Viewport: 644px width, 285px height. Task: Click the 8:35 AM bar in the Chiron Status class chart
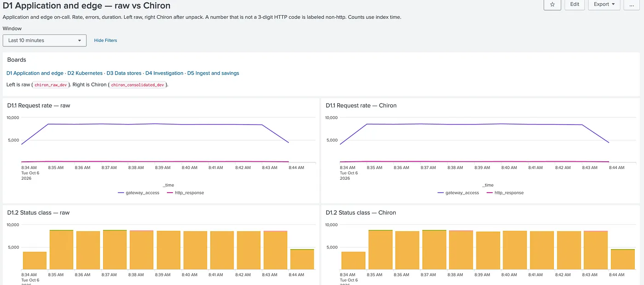pyautogui.click(x=380, y=250)
